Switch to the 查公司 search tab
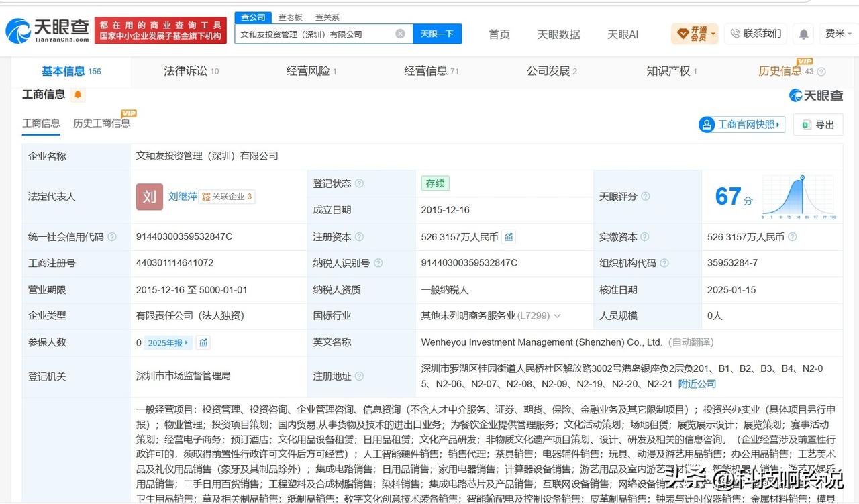 (253, 17)
